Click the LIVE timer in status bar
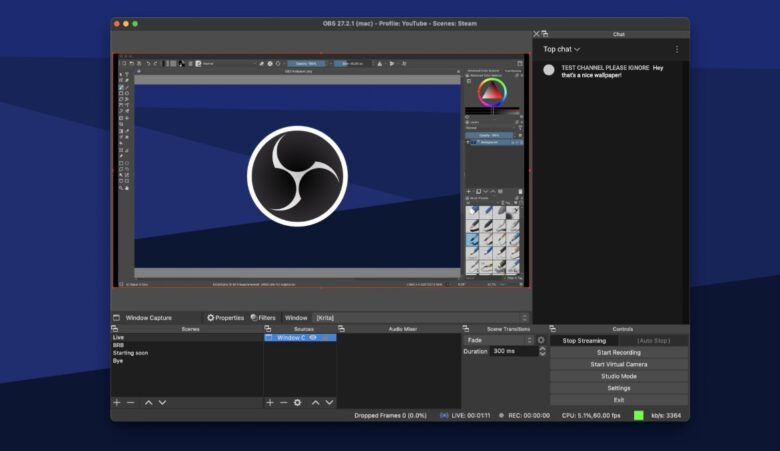 tap(471, 415)
